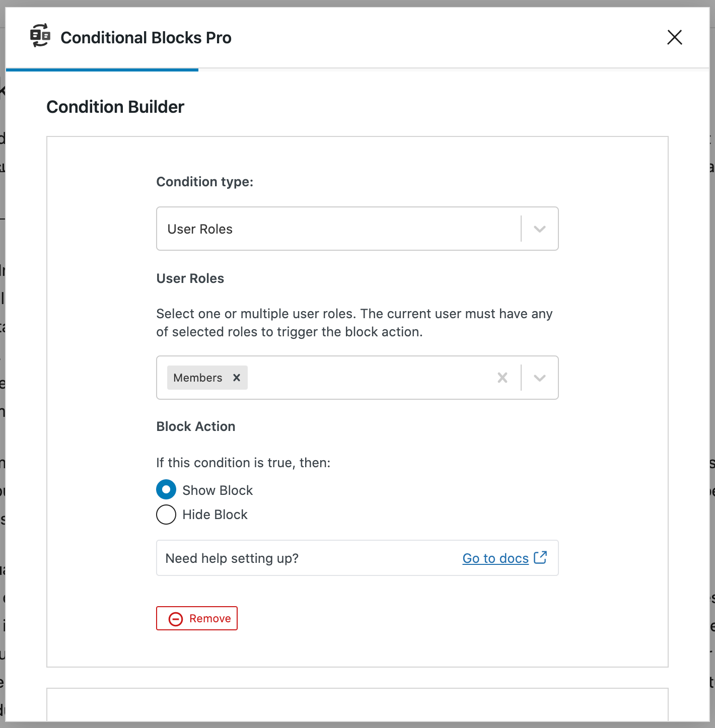Image resolution: width=715 pixels, height=728 pixels.
Task: Click the Conditional Blocks Pro logo icon
Action: pyautogui.click(x=40, y=36)
